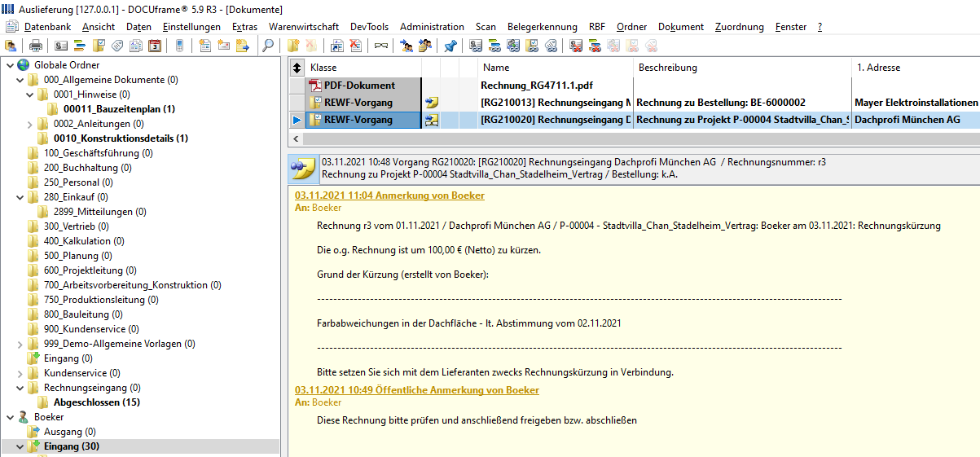Click the link folder-checkmark chain icon
This screenshot has height=457, width=980.
532,46
